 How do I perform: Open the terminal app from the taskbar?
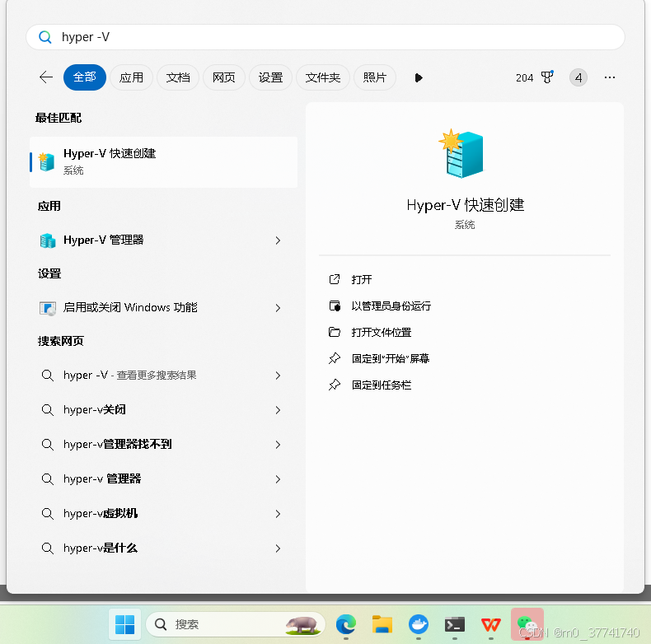click(455, 624)
